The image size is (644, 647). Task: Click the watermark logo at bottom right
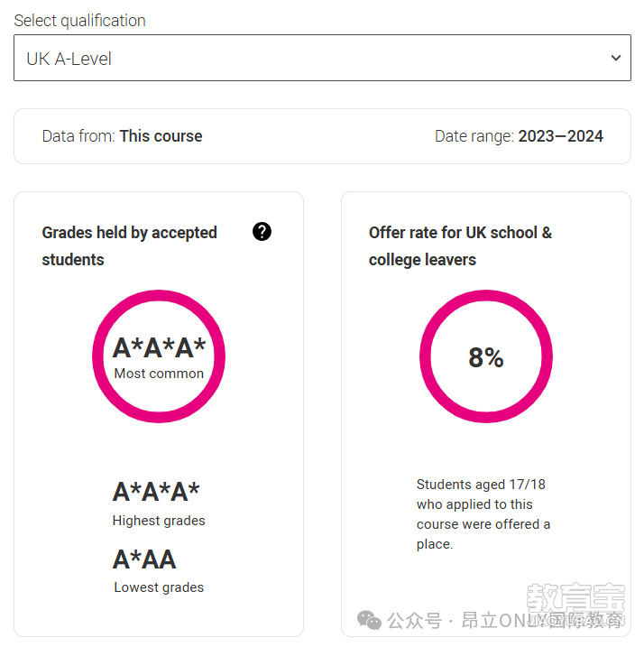pyautogui.click(x=576, y=604)
